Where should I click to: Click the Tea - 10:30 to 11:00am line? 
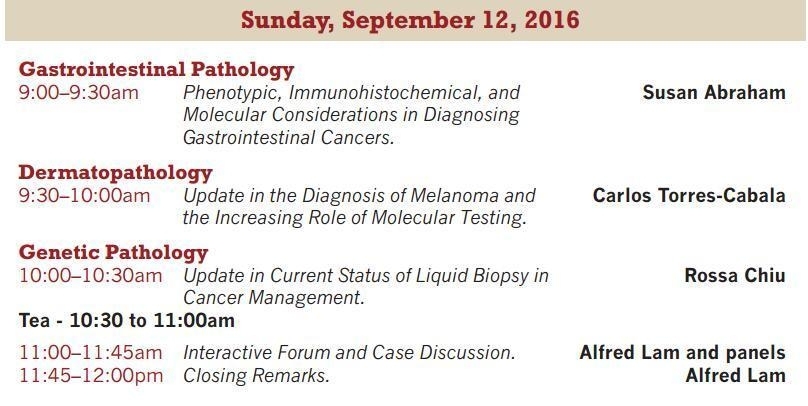[x=127, y=320]
